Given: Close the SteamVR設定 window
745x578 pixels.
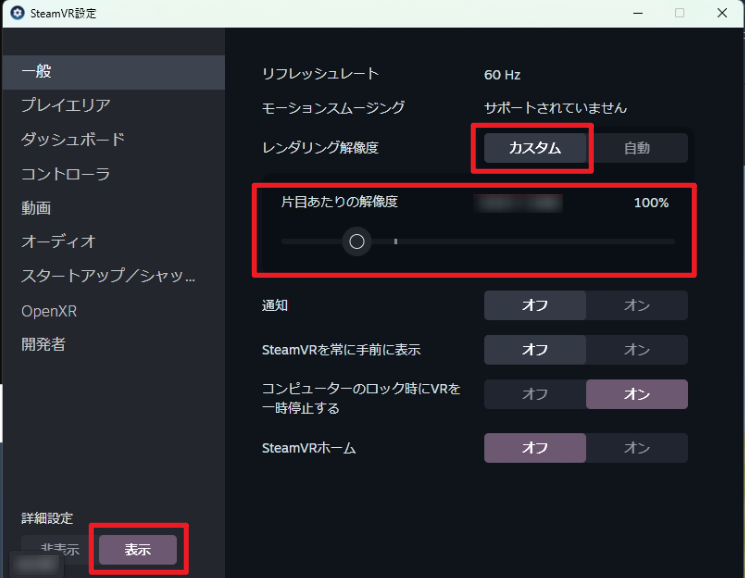Looking at the screenshot, I should click(722, 13).
